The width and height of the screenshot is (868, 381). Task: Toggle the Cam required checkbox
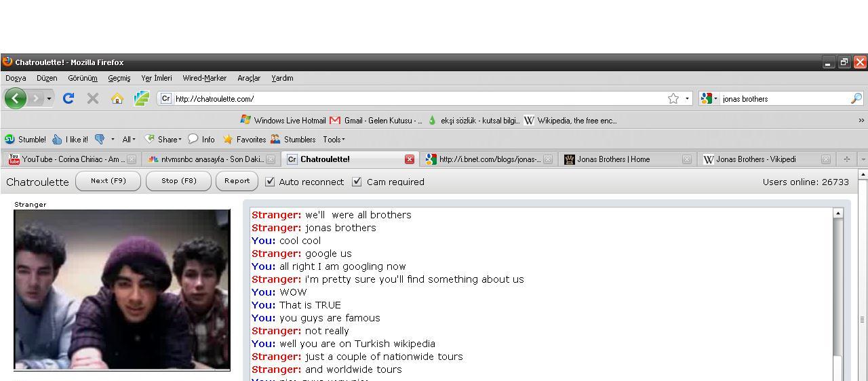(357, 182)
